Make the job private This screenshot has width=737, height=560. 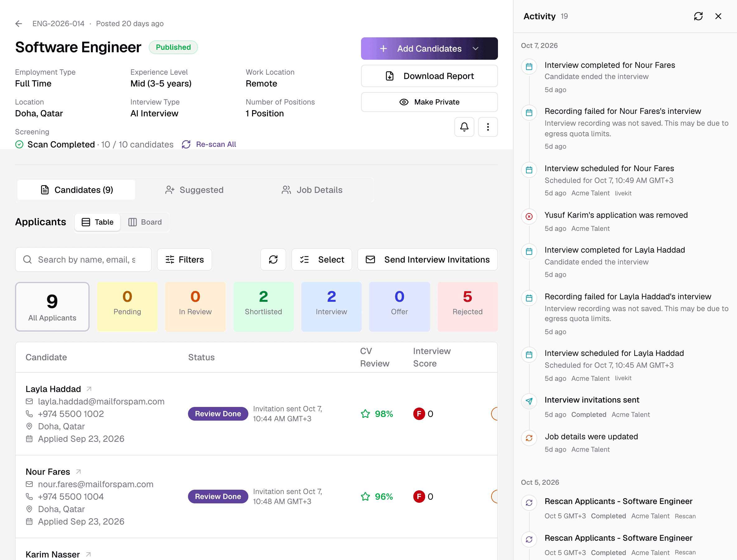(429, 102)
